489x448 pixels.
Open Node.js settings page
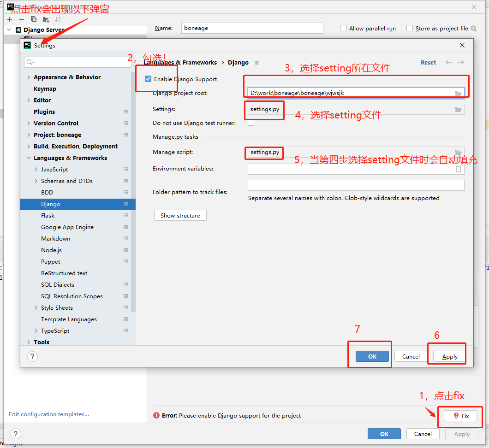52,250
